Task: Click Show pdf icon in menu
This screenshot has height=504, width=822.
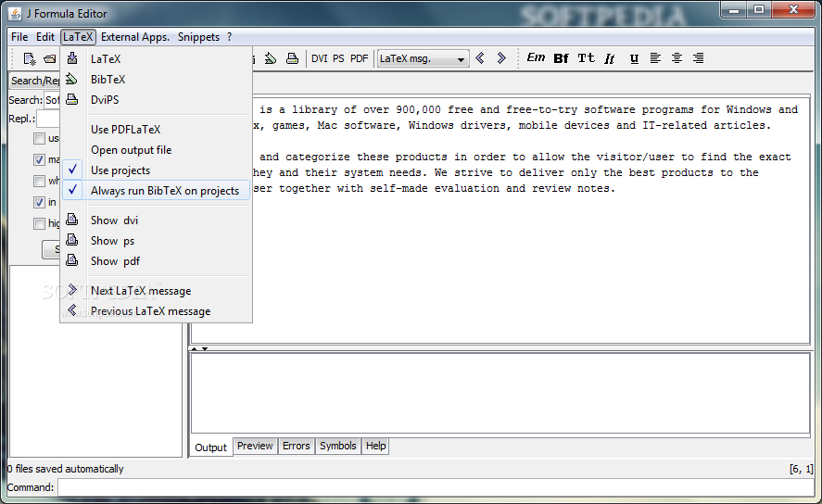Action: pos(71,259)
